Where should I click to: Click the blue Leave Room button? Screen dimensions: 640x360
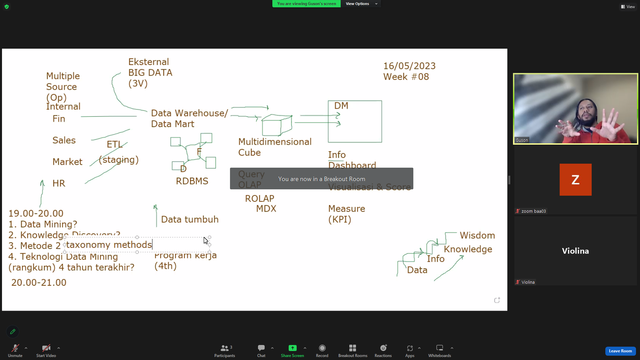(x=620, y=351)
